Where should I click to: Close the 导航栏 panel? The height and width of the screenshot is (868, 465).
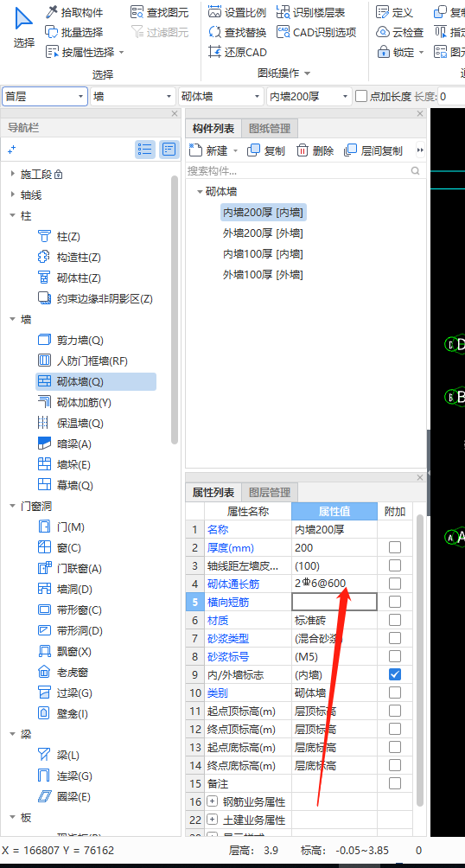tap(175, 113)
